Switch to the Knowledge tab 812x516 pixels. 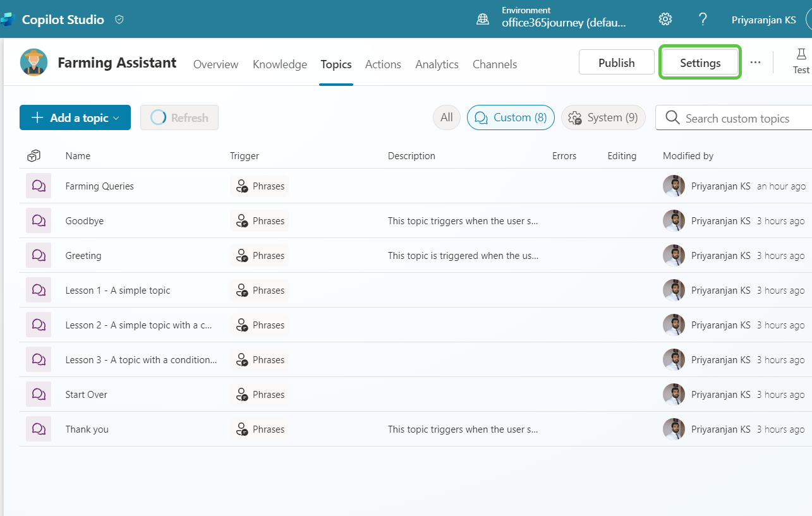279,64
